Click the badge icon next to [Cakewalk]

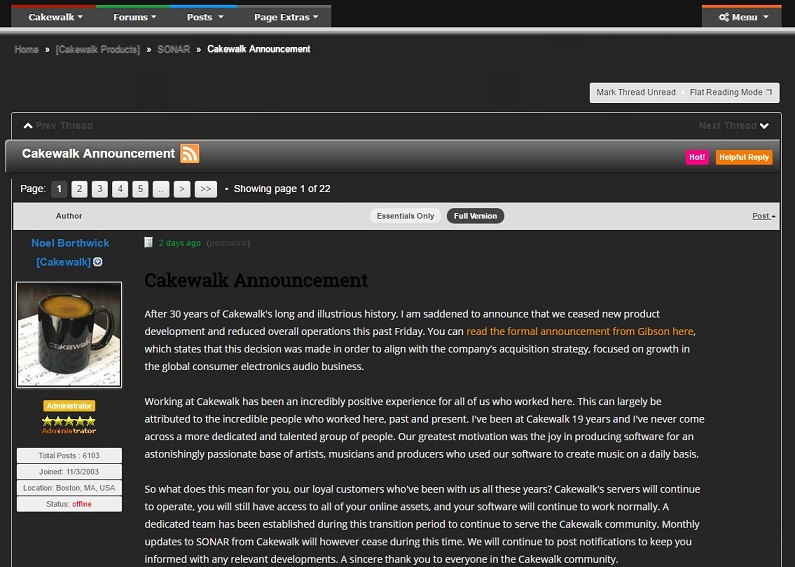point(98,262)
